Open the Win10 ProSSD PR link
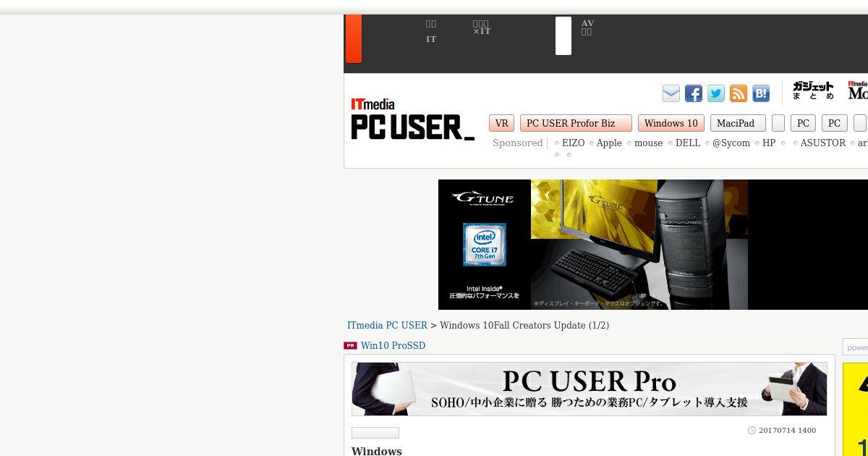Screen dimensions: 868x456 [x=393, y=346]
